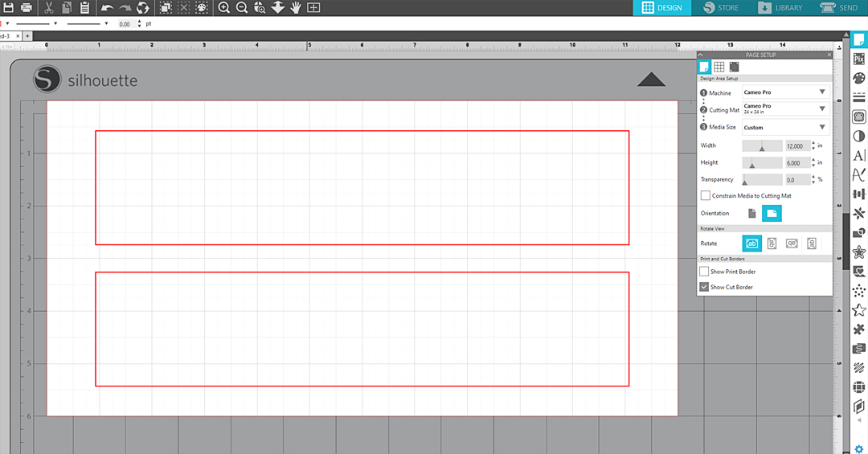Open the LIBRARY tab
The height and width of the screenshot is (454, 868).
(x=780, y=8)
